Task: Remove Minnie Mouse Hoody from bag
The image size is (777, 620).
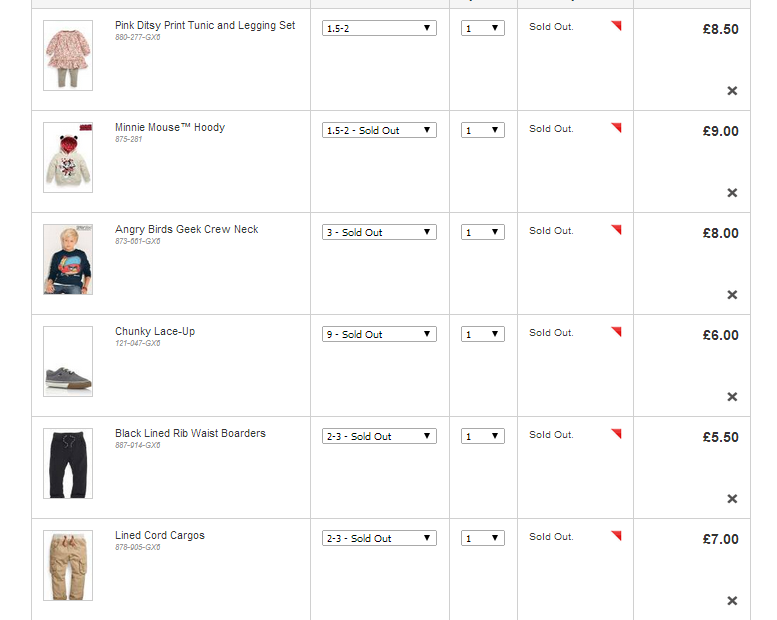Action: point(732,193)
